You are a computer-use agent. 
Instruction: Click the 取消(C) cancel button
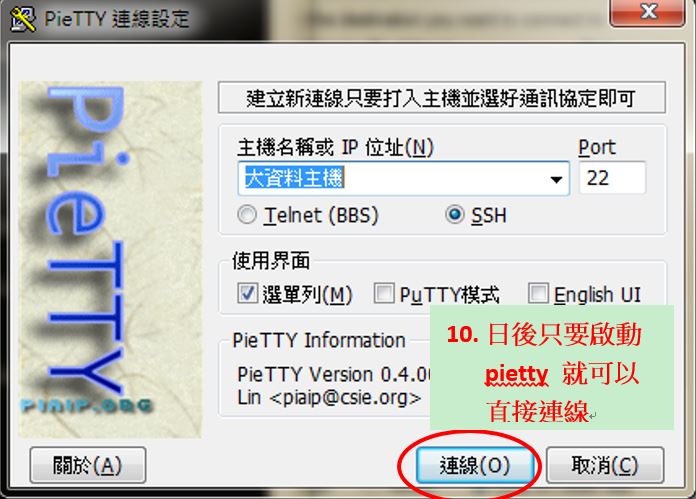604,465
